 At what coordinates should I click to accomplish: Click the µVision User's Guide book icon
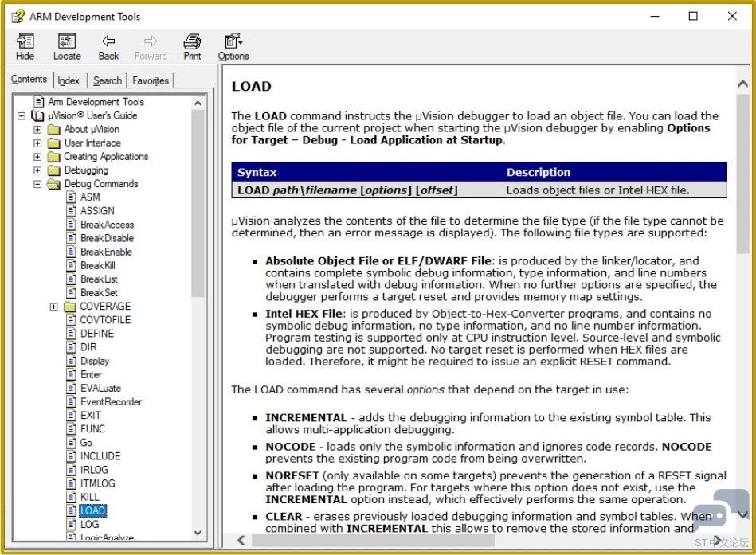click(37, 115)
